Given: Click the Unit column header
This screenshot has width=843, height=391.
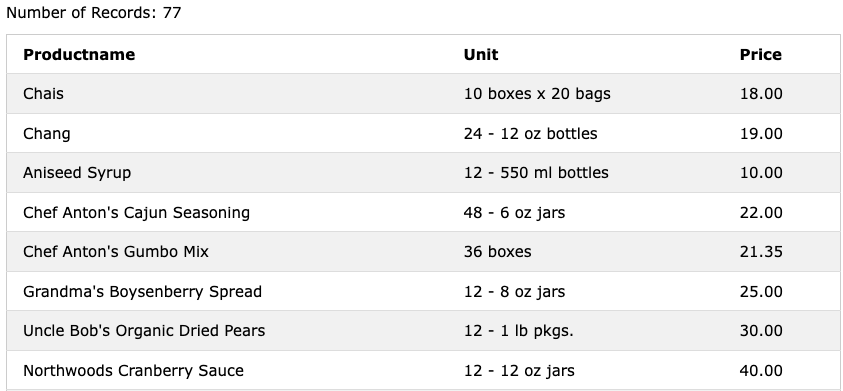Looking at the screenshot, I should coord(481,55).
